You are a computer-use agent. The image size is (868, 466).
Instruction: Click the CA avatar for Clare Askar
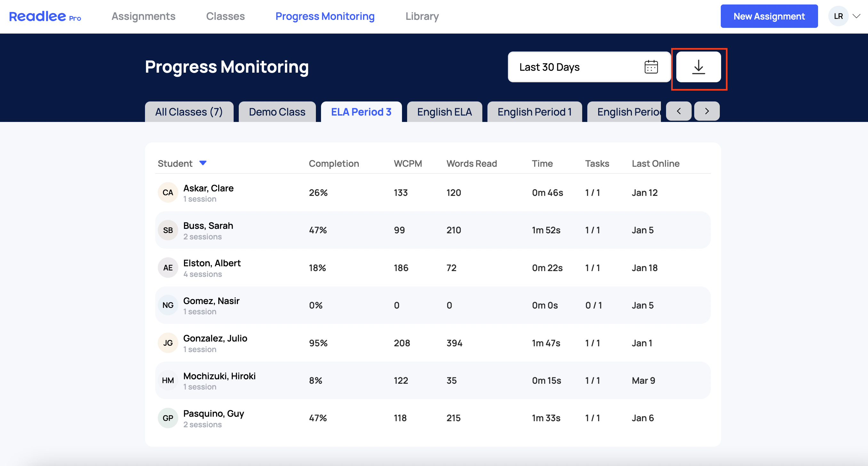click(x=168, y=193)
